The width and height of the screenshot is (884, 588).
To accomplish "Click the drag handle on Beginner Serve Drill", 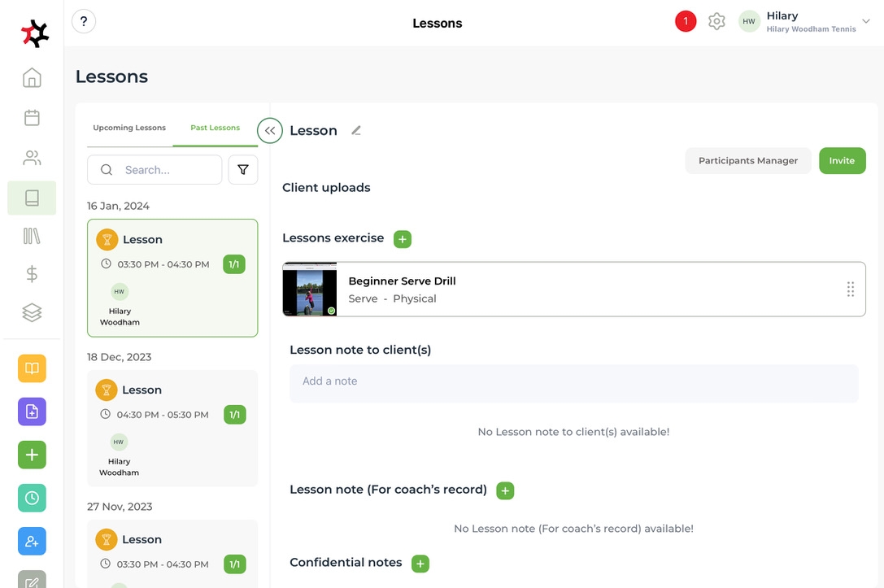I will click(x=851, y=289).
